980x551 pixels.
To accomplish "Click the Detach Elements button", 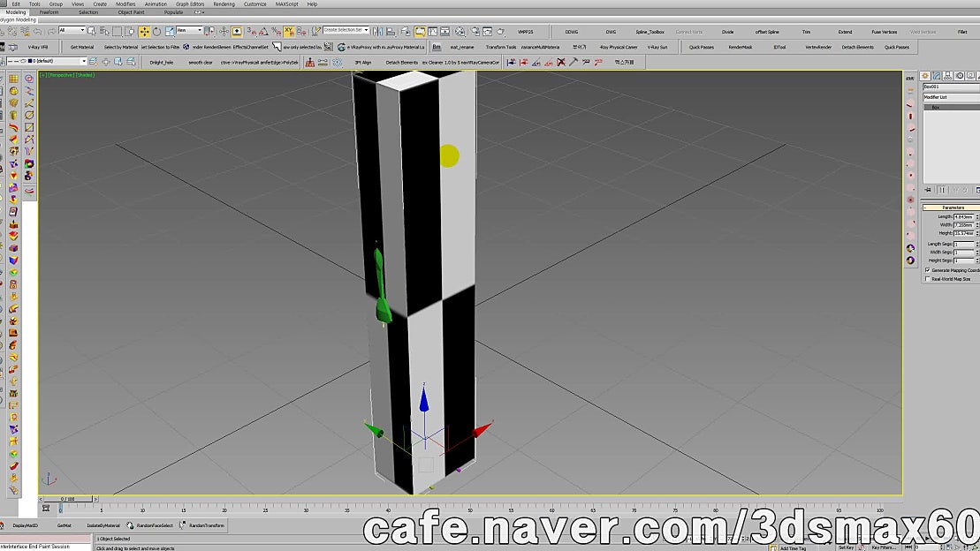I will (x=403, y=62).
